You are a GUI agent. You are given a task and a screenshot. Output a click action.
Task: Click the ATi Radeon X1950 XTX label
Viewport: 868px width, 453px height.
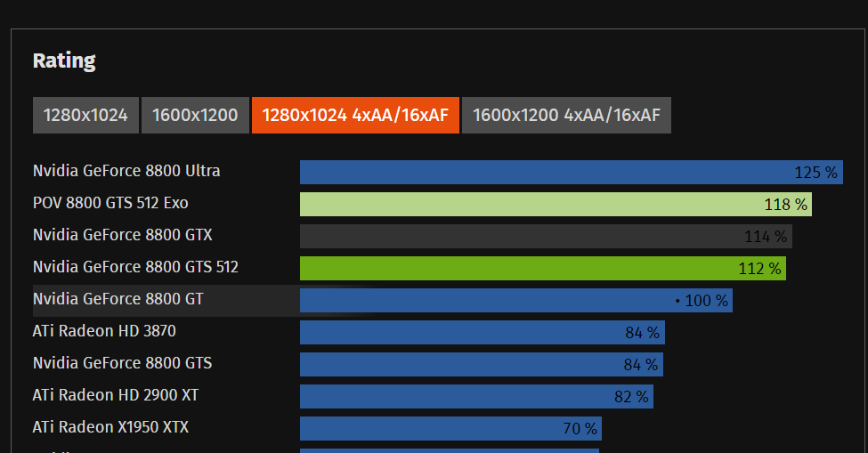[x=110, y=427]
